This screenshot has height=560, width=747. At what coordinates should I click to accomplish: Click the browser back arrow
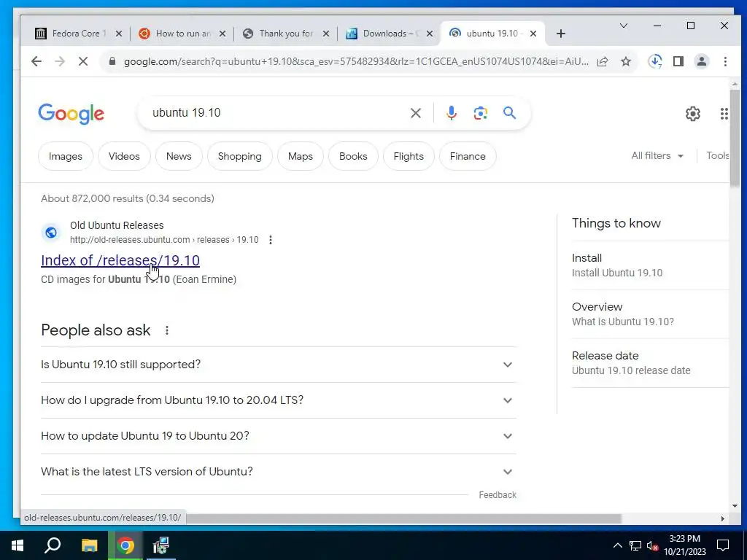tap(36, 61)
